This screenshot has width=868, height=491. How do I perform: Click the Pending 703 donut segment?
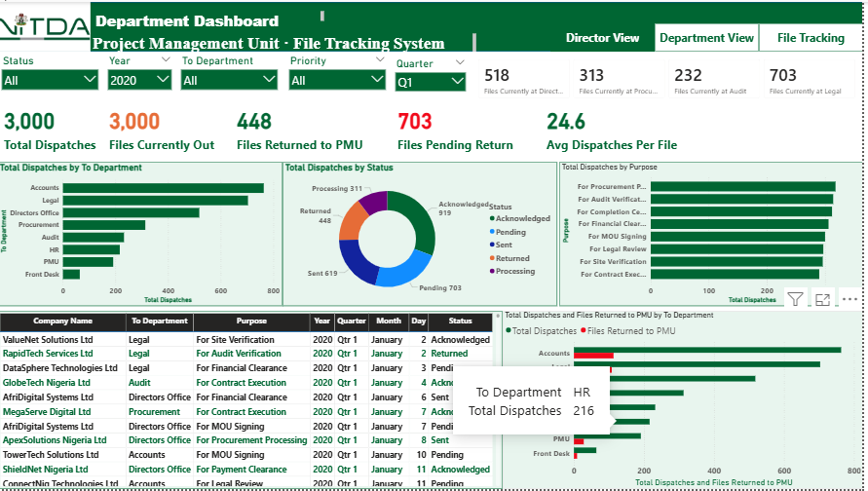click(404, 271)
